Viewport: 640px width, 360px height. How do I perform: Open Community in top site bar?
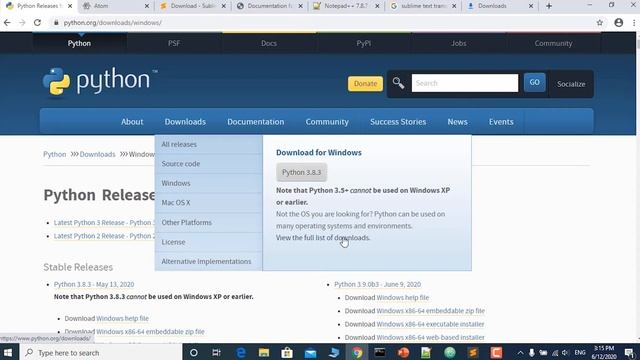point(553,43)
